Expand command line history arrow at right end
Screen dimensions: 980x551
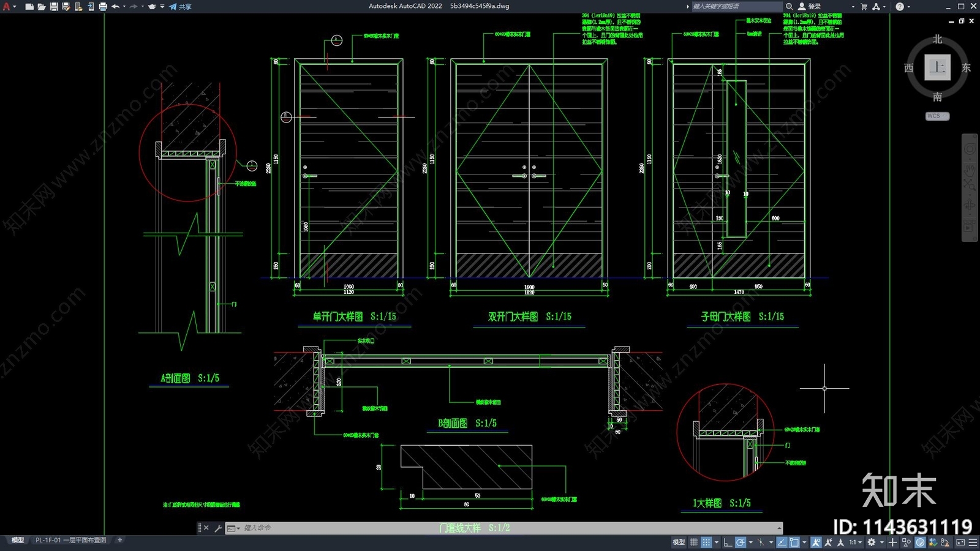pyautogui.click(x=779, y=528)
